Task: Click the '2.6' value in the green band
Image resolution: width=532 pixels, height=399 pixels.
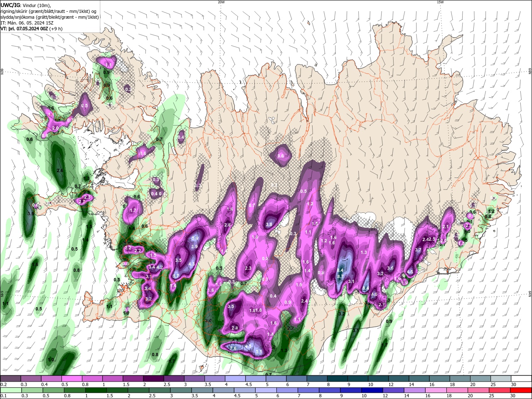Action: 59,170
